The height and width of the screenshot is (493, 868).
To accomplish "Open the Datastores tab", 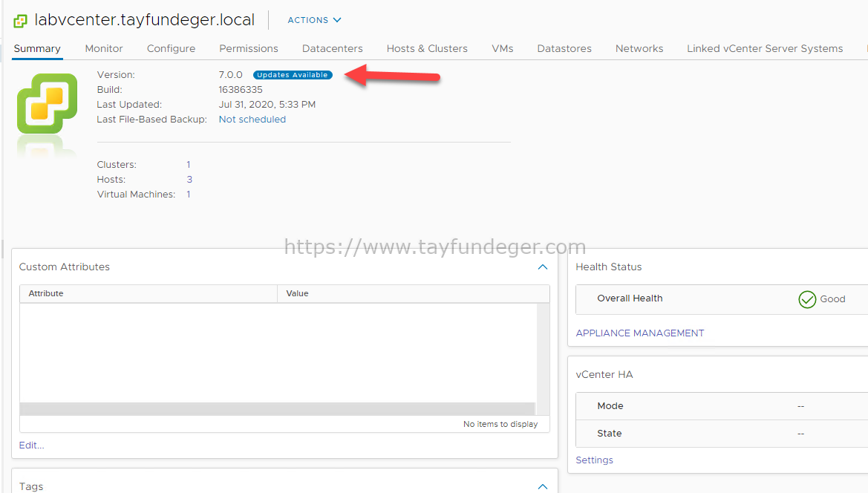I will tap(564, 49).
